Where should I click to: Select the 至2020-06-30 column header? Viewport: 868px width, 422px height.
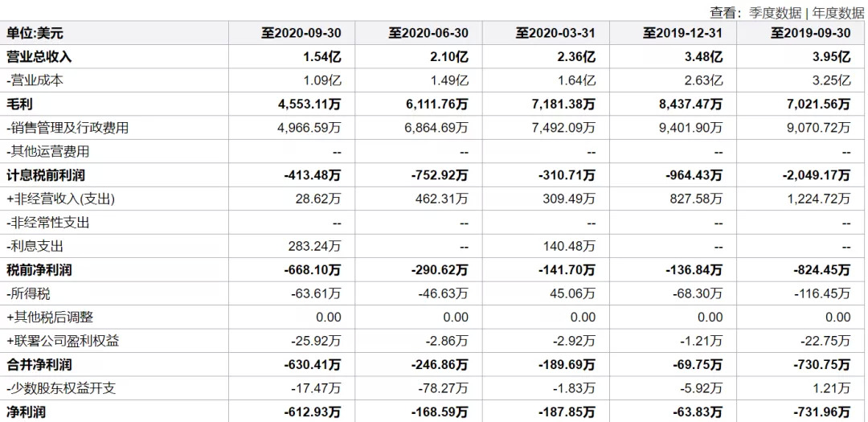coord(428,33)
